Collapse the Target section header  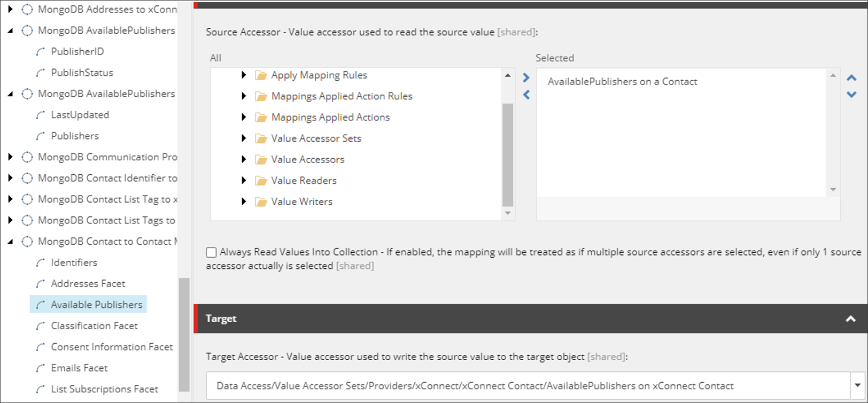850,319
